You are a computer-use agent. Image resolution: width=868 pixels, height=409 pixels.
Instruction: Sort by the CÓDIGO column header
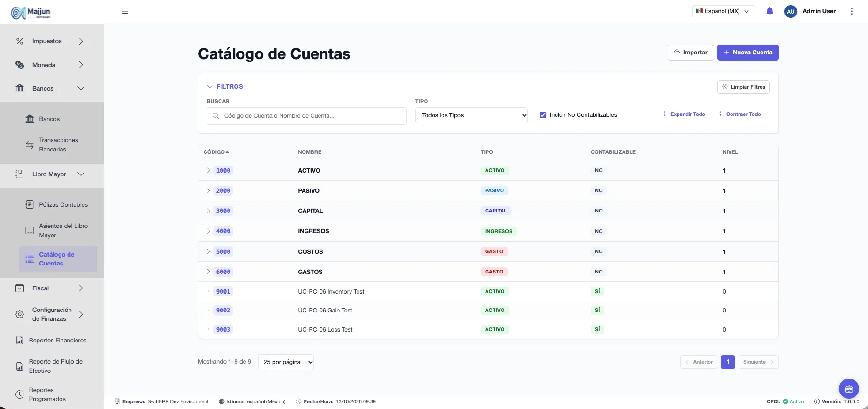point(216,152)
